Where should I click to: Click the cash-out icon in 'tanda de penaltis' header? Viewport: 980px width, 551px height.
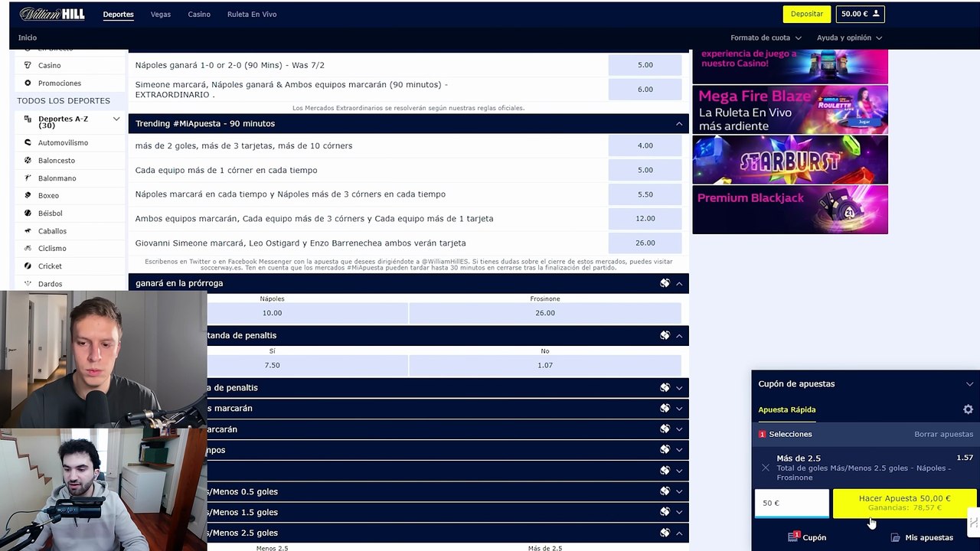[x=665, y=335]
